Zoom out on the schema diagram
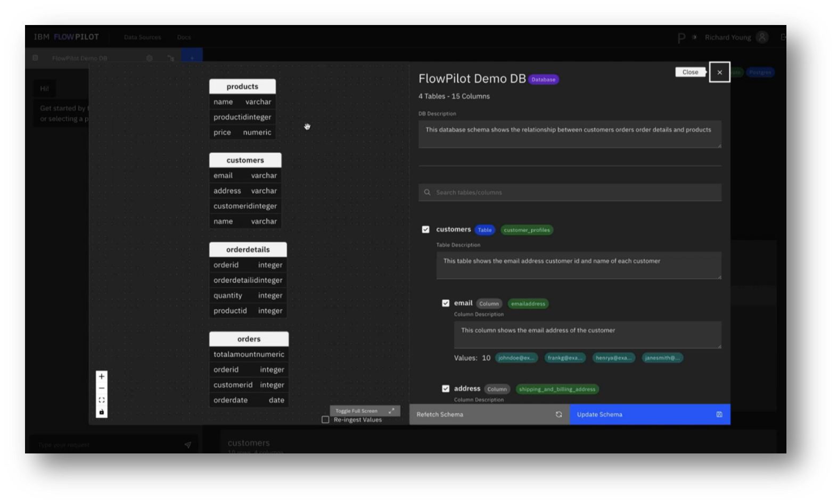The image size is (837, 504). (102, 388)
